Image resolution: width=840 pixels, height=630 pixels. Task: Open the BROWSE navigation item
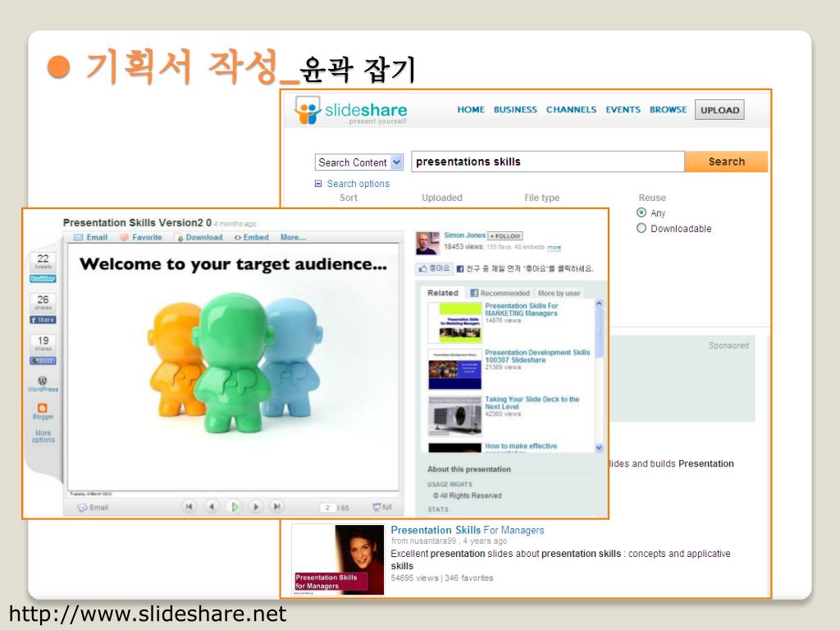[668, 109]
